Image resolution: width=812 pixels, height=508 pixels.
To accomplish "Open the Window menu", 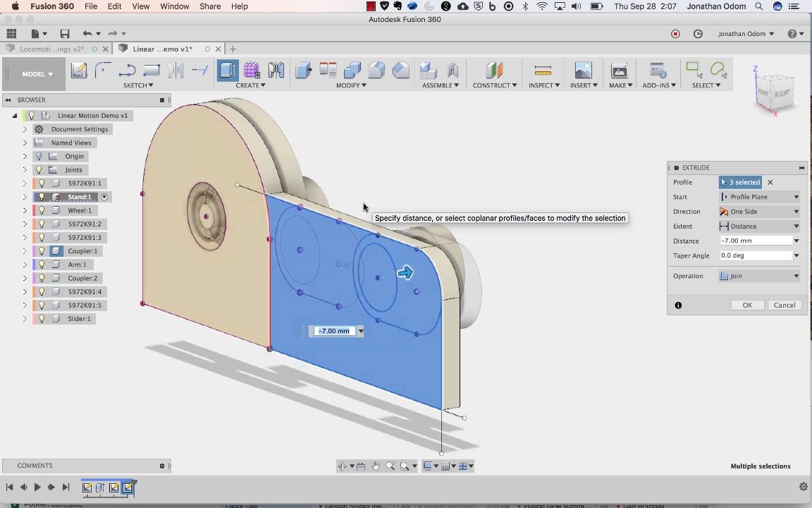I will [x=175, y=6].
